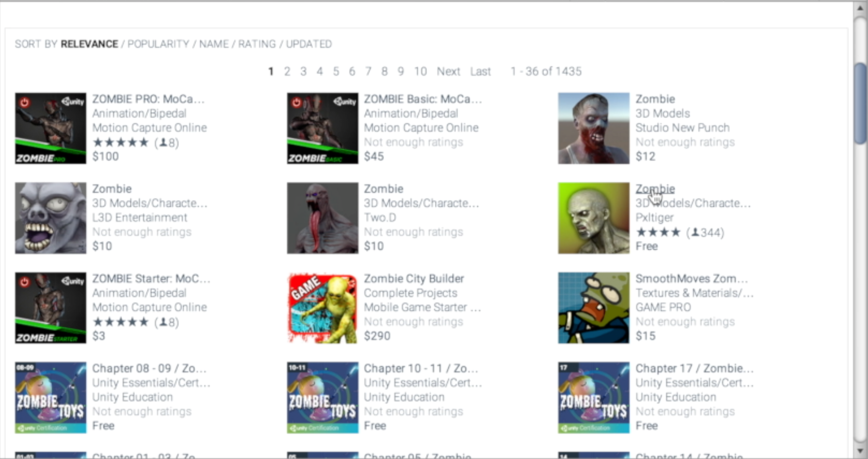Go to results page 3

(303, 71)
